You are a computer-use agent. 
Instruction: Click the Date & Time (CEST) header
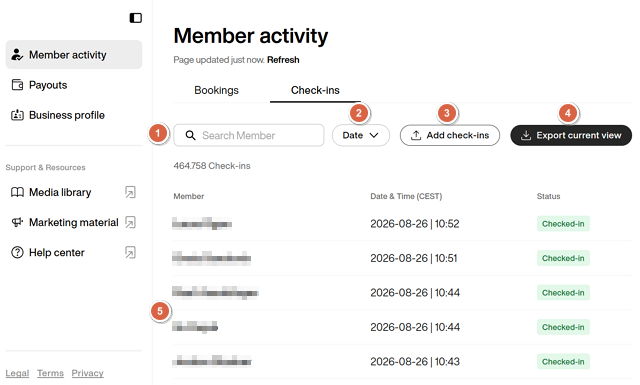(406, 196)
